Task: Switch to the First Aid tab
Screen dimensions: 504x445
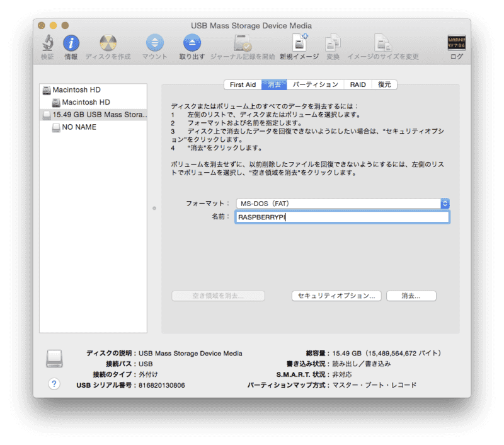Action: point(243,84)
